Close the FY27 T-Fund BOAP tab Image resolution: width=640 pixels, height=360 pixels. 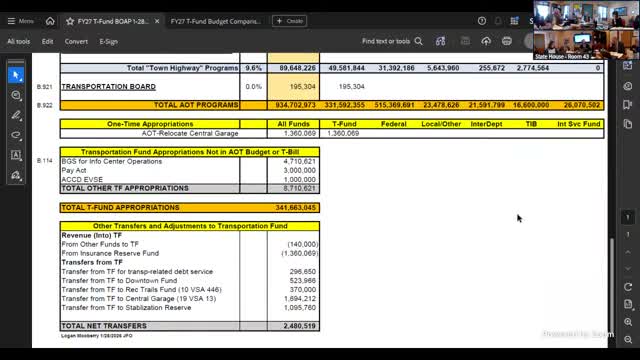tap(157, 21)
